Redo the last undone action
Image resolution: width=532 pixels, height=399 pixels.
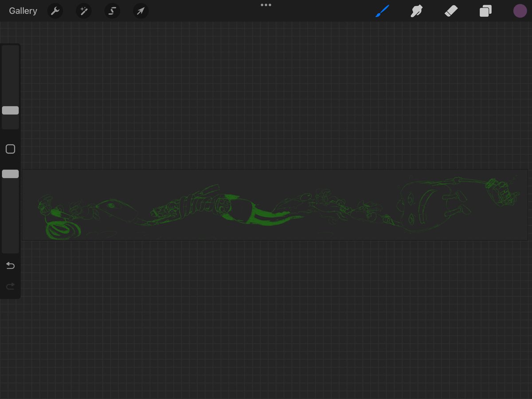10,286
